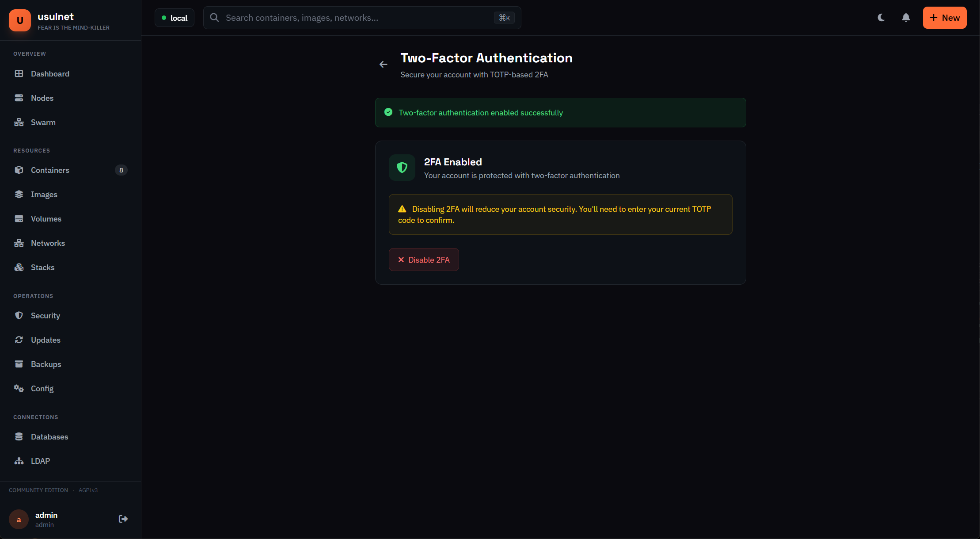
Task: Click the Networks icon in the sidebar
Action: pyautogui.click(x=19, y=243)
